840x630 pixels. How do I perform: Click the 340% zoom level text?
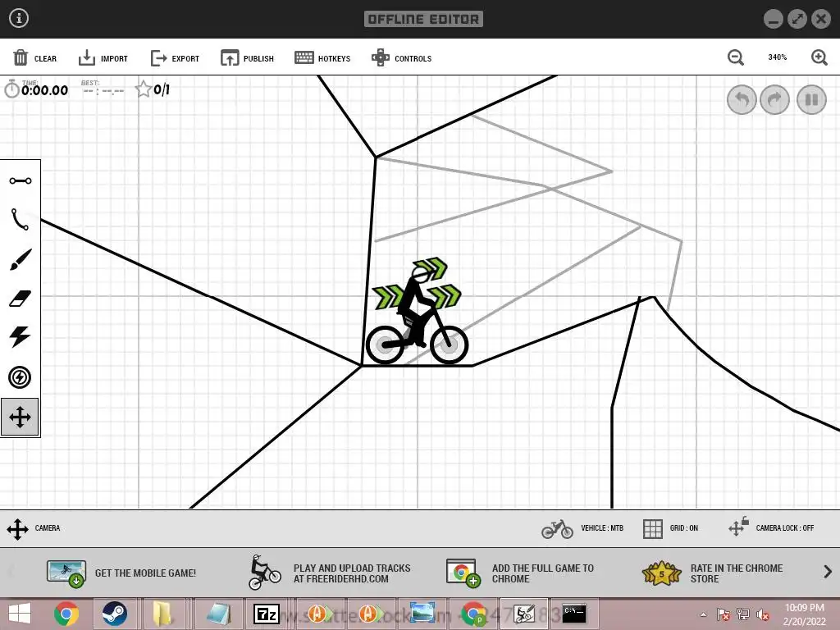778,57
